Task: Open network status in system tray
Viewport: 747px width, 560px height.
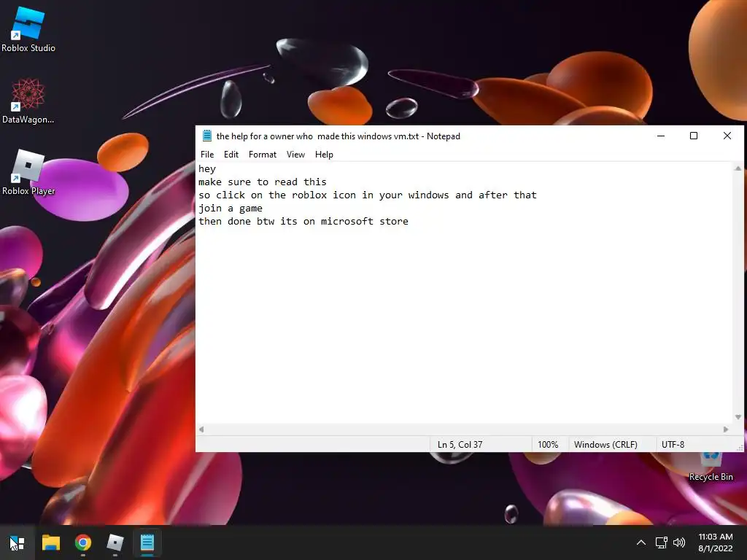Action: [x=661, y=542]
